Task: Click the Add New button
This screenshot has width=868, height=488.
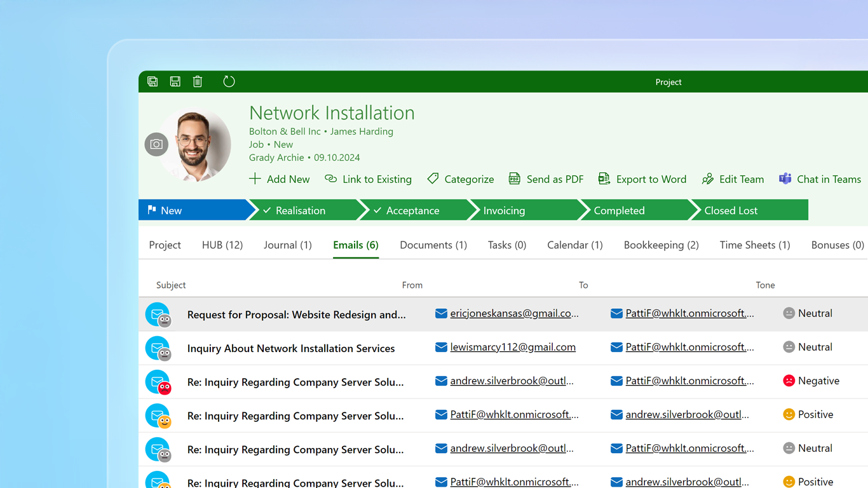Action: pyautogui.click(x=280, y=179)
